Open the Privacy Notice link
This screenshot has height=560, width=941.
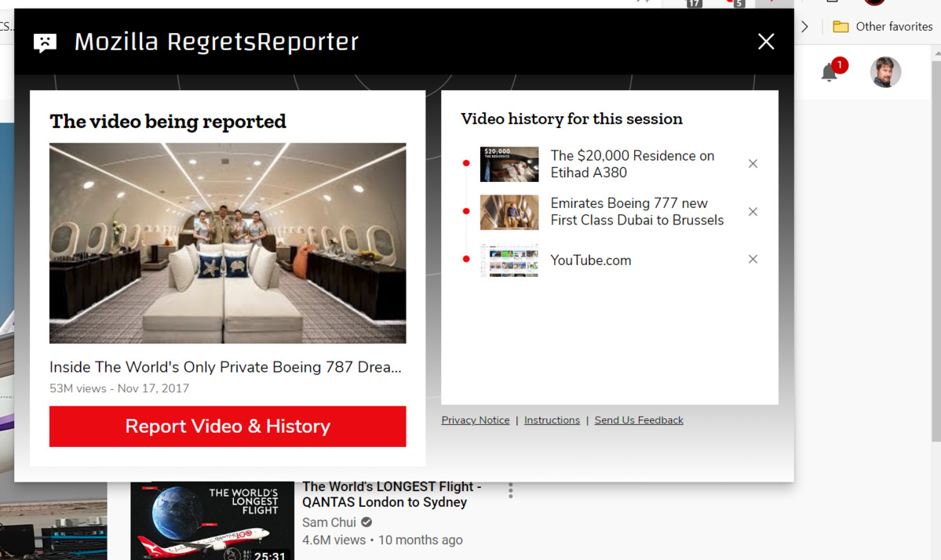point(476,420)
